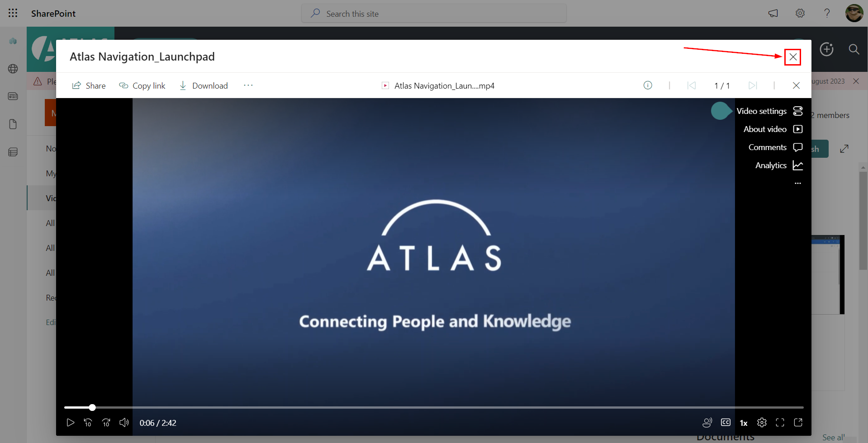Open player playback settings gear
Viewport: 868px width, 443px height.
pyautogui.click(x=762, y=423)
